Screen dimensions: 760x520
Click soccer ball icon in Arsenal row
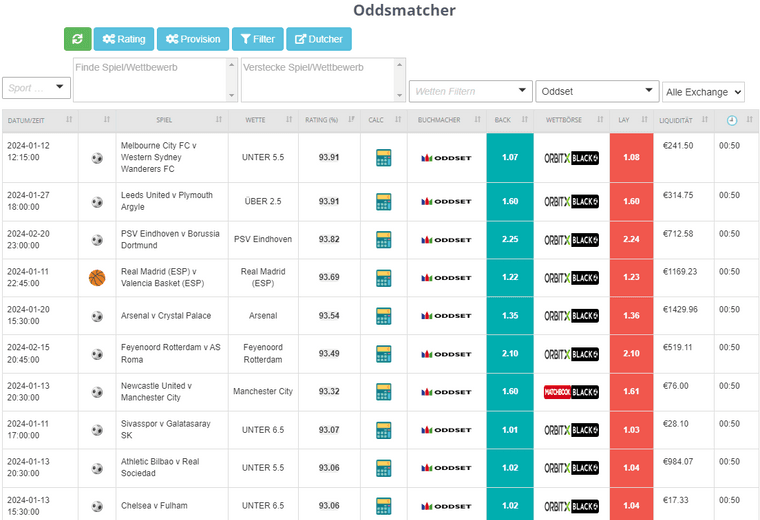click(x=97, y=316)
